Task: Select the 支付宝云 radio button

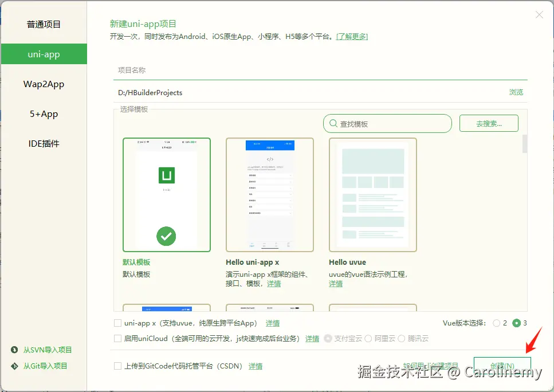Action: (x=328, y=338)
